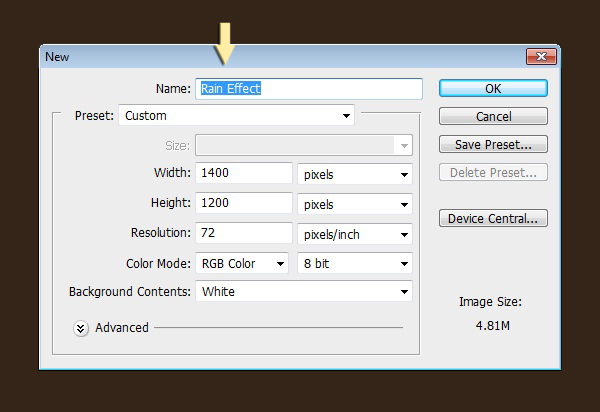Click the Width field showing 1400

click(x=243, y=174)
